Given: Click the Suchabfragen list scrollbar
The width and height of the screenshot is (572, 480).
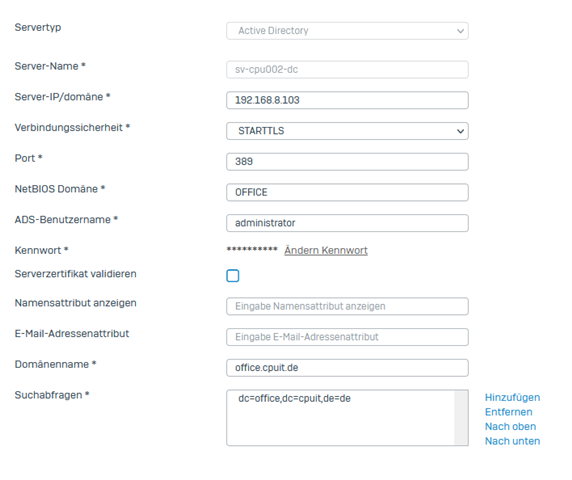Looking at the screenshot, I should (461, 418).
